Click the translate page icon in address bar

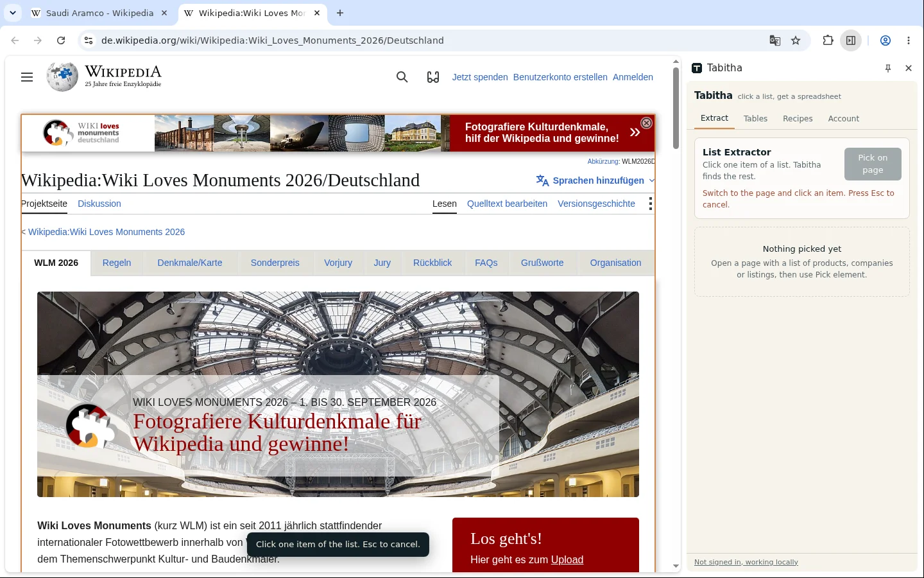tap(775, 40)
